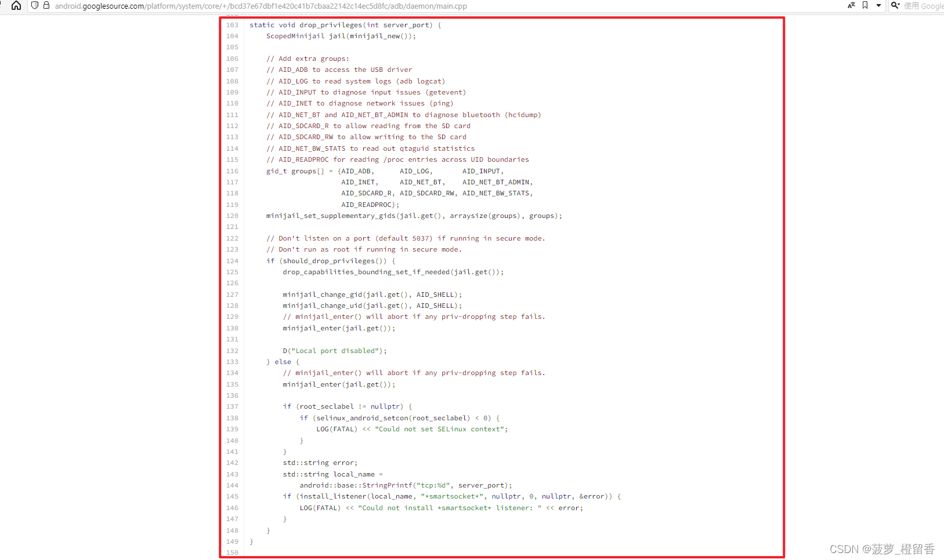The width and height of the screenshot is (944, 560).
Task: Click 'AID_READPROC};' on line 119
Action: 370,205
